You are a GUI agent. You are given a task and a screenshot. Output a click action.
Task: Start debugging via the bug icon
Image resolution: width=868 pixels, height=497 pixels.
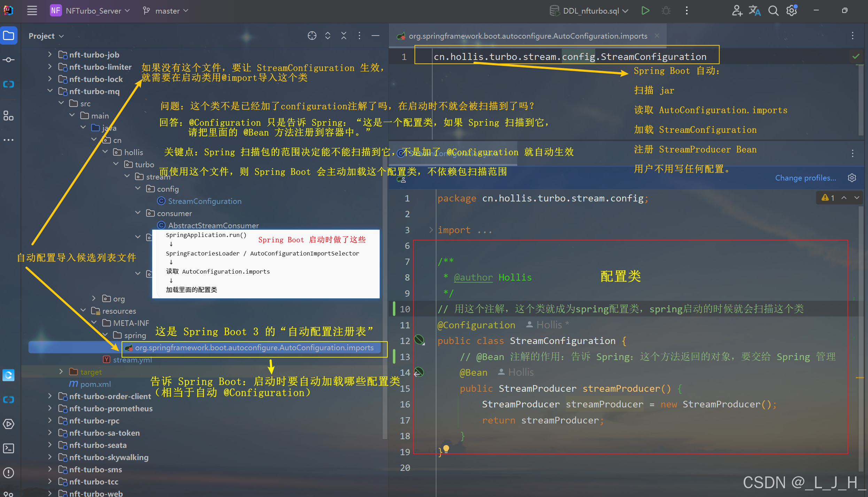click(x=666, y=10)
